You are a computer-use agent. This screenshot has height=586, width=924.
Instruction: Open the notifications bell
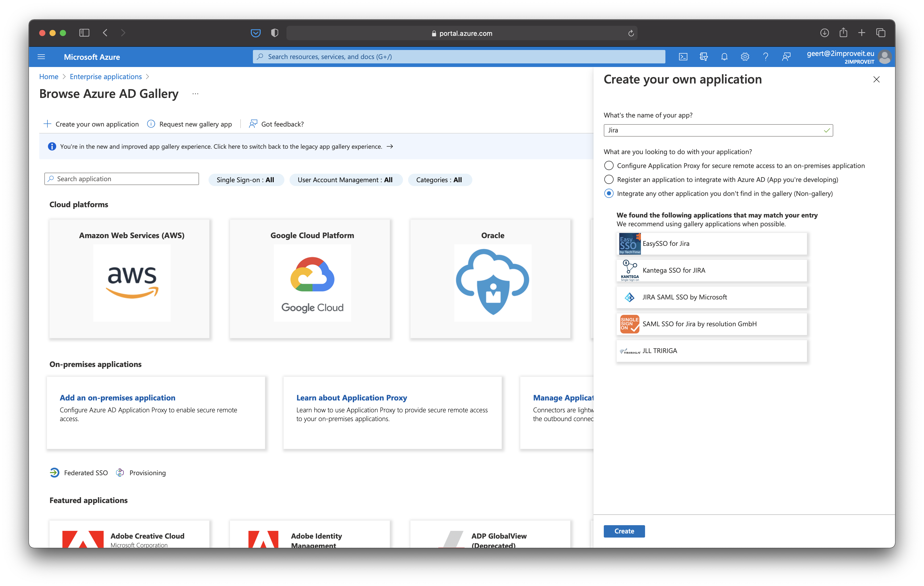pos(724,57)
